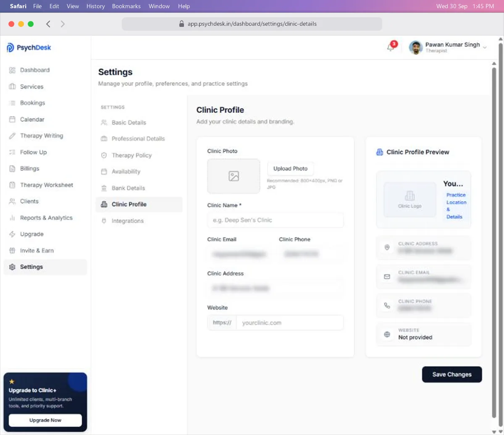Open notifications bell icon

391,47
